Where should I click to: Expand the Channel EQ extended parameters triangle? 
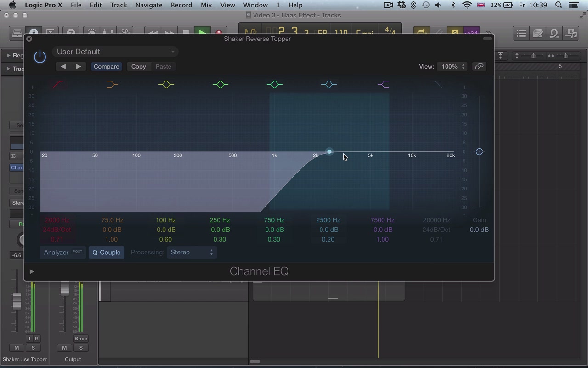(x=32, y=272)
